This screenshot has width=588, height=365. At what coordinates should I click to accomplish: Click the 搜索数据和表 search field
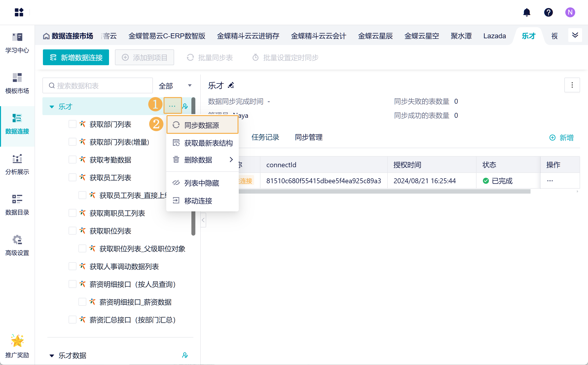click(98, 86)
